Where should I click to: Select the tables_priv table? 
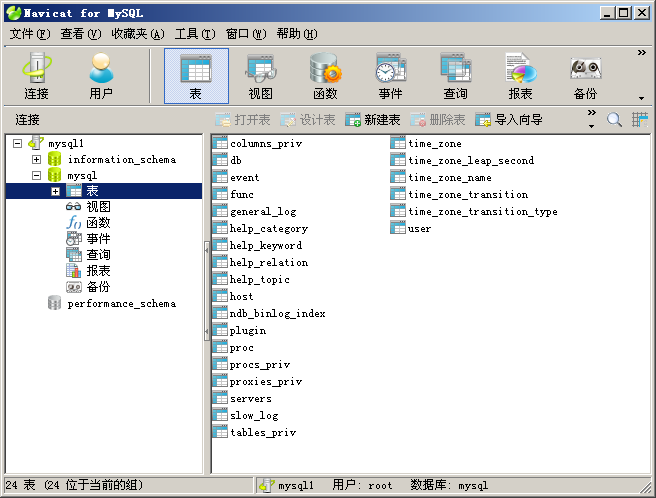pyautogui.click(x=254, y=432)
